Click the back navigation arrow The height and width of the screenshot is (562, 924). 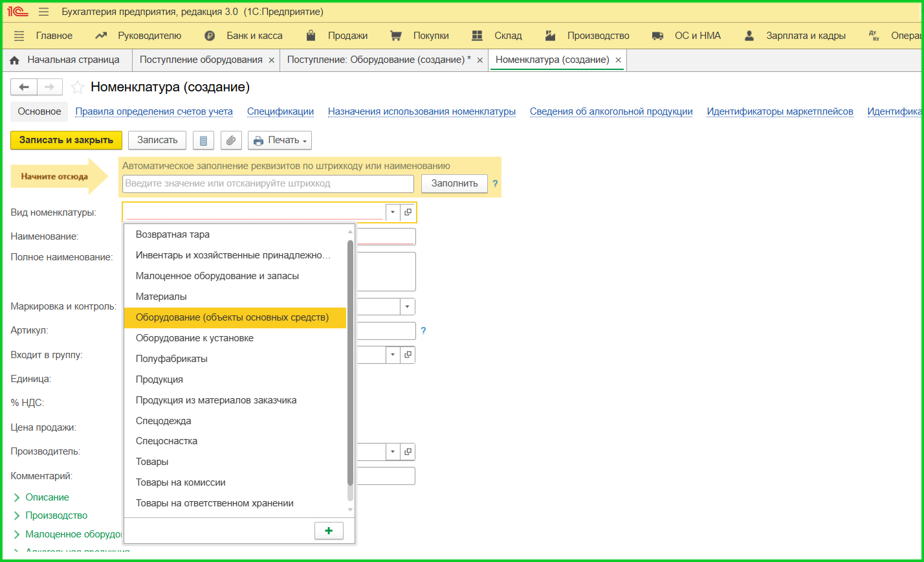(x=24, y=87)
